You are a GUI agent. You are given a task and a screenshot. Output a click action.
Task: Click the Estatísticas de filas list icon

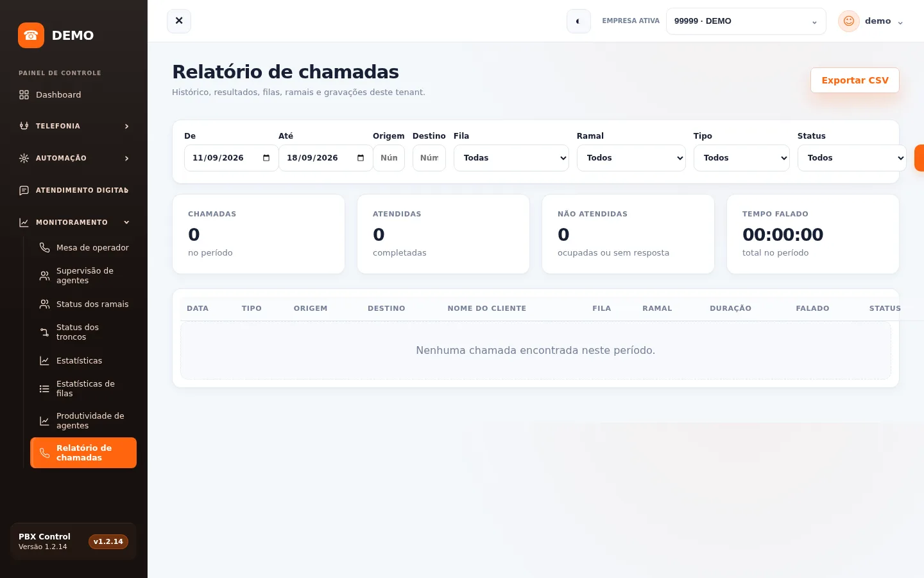(x=44, y=389)
